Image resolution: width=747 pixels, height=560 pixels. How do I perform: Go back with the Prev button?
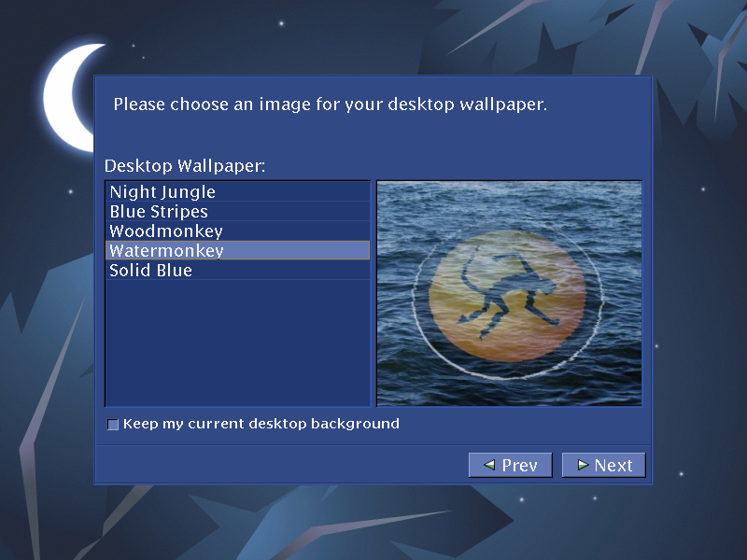pyautogui.click(x=510, y=465)
